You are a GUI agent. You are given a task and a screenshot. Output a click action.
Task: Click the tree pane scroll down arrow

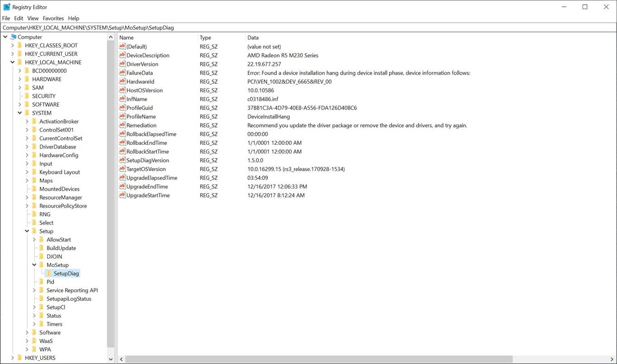click(111, 359)
